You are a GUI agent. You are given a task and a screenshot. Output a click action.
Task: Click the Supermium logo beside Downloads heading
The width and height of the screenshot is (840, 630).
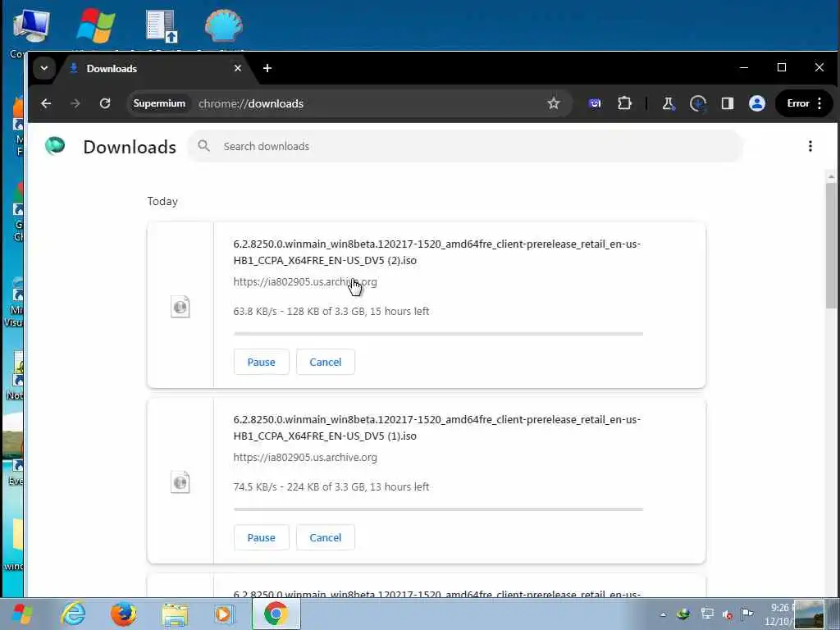[55, 146]
